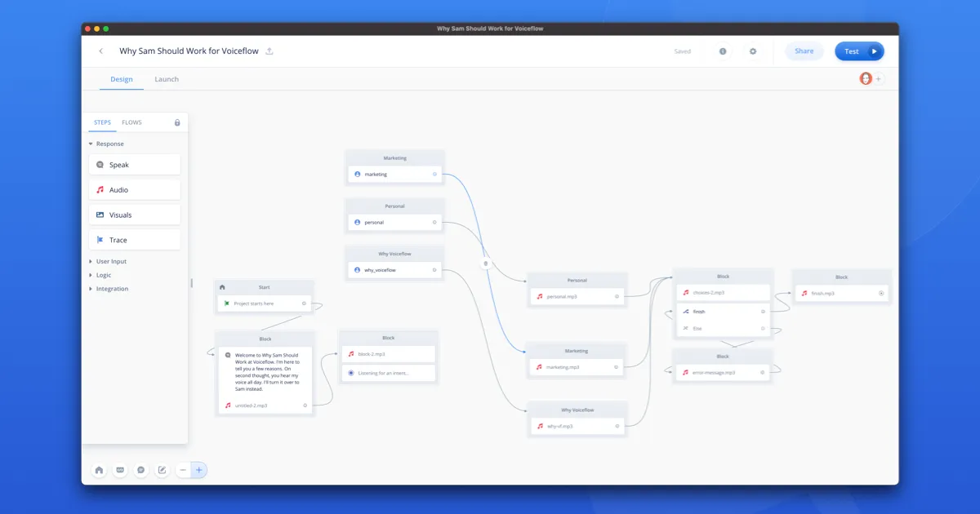Select the finish.mp3 audio step
Viewport: 980px width, 514px height.
[842, 293]
